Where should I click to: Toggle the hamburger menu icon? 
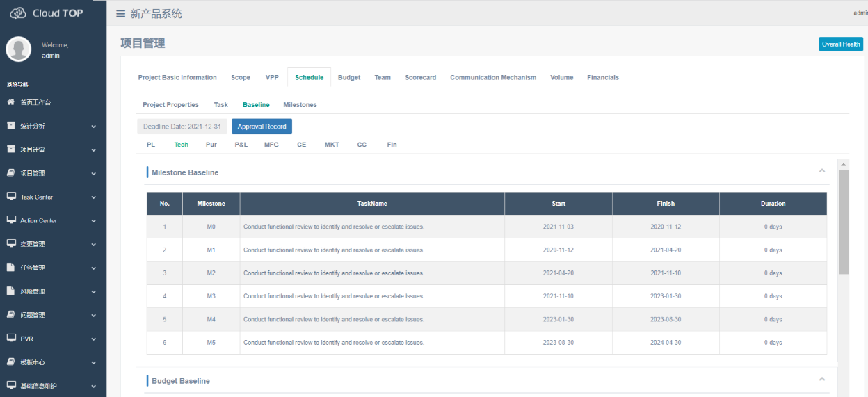pyautogui.click(x=121, y=14)
